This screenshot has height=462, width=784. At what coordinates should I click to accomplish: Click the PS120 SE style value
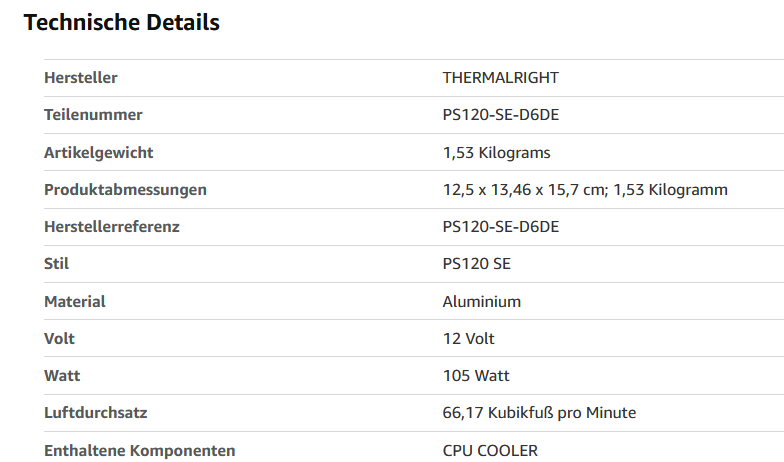click(476, 264)
